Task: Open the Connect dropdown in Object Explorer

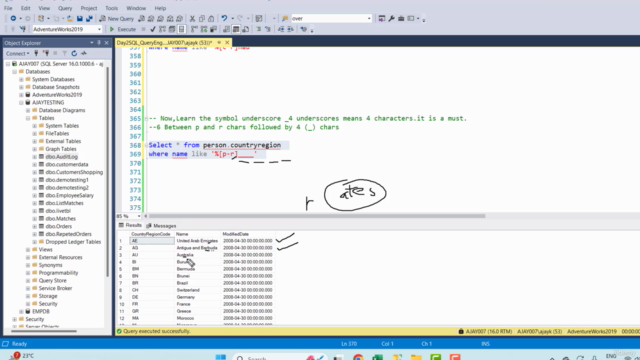Action: 18,53
